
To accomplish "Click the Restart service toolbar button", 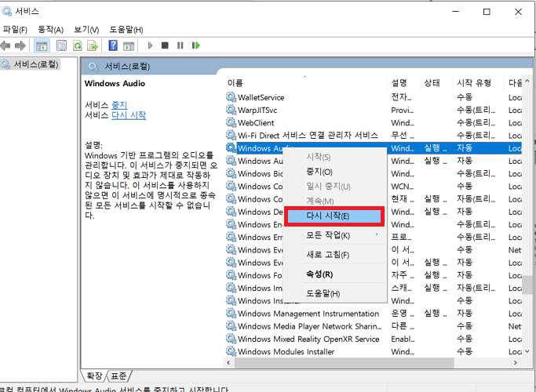I will (x=196, y=45).
